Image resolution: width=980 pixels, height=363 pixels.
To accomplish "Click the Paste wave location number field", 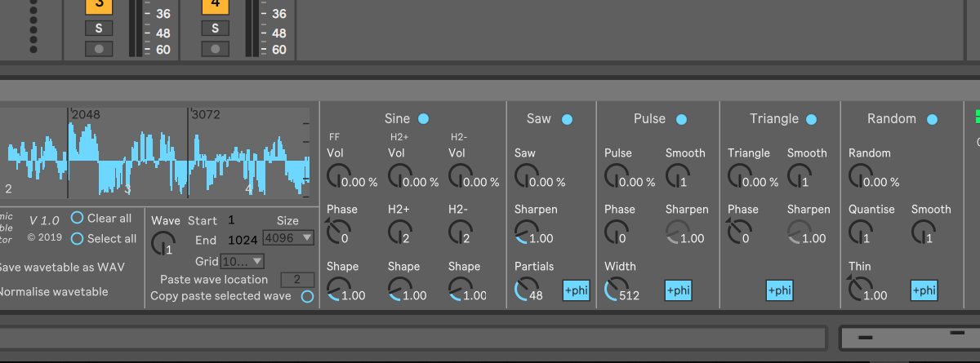I will 297,280.
